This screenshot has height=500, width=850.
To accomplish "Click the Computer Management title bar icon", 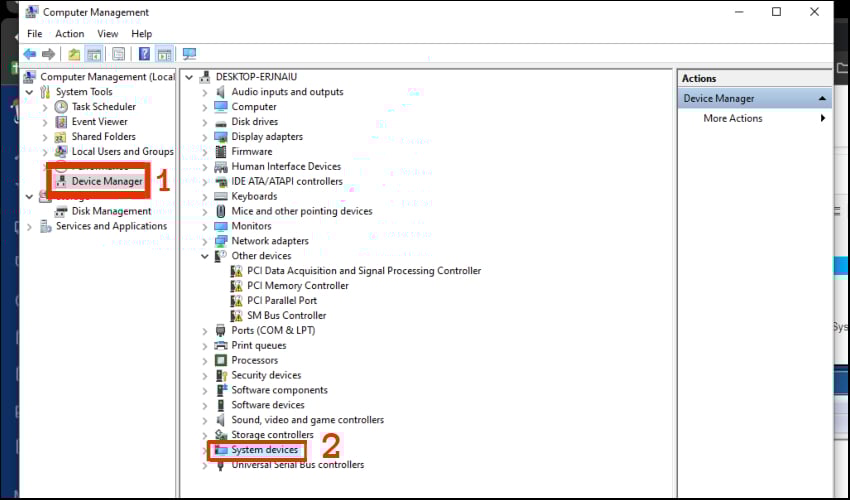I will 31,12.
